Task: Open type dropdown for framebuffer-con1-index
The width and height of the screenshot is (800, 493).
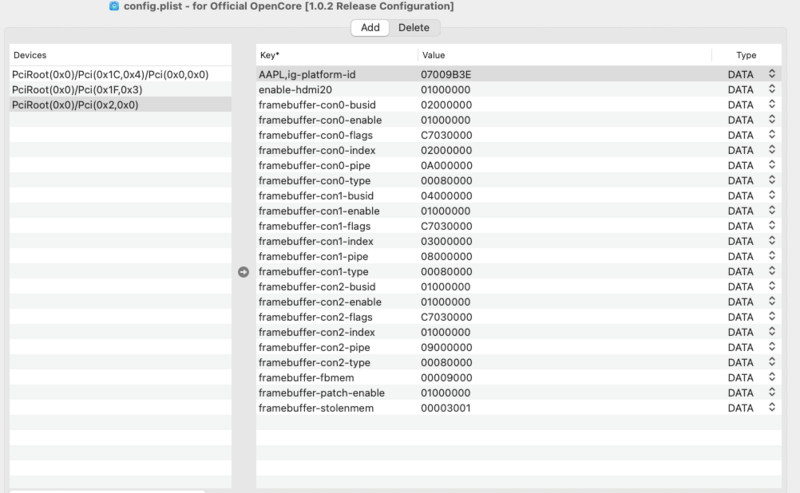Action: point(772,241)
